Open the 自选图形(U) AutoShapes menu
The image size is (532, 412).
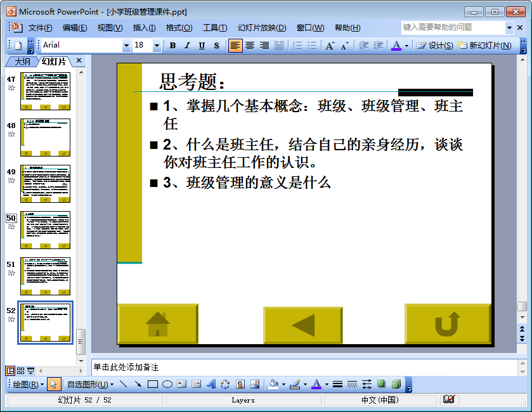click(x=90, y=384)
